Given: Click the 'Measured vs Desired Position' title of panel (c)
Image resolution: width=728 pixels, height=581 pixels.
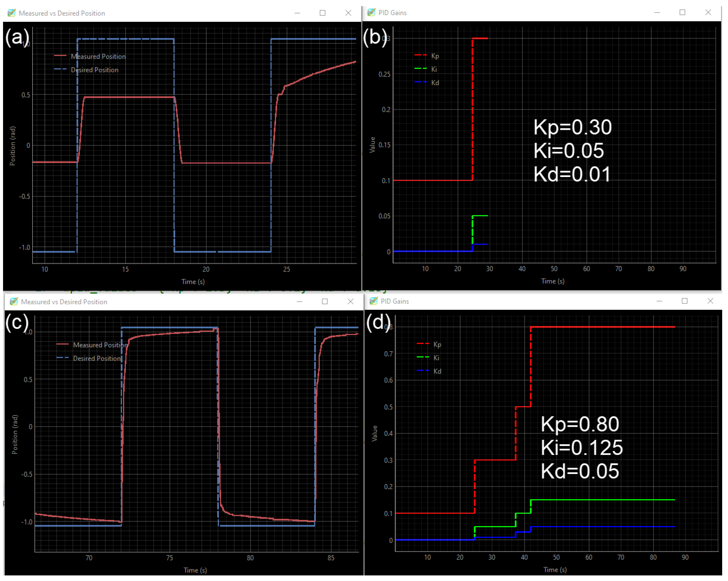Looking at the screenshot, I should 64,302.
